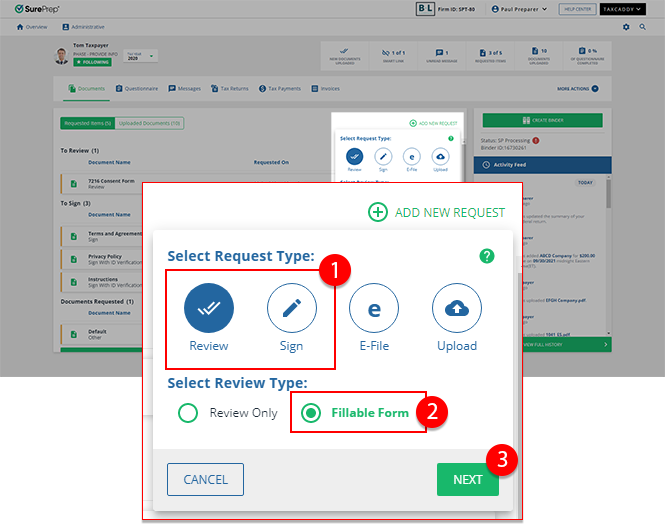The height and width of the screenshot is (531, 665).
Task: Click the TODAY label in Activity Feed
Action: 585,182
